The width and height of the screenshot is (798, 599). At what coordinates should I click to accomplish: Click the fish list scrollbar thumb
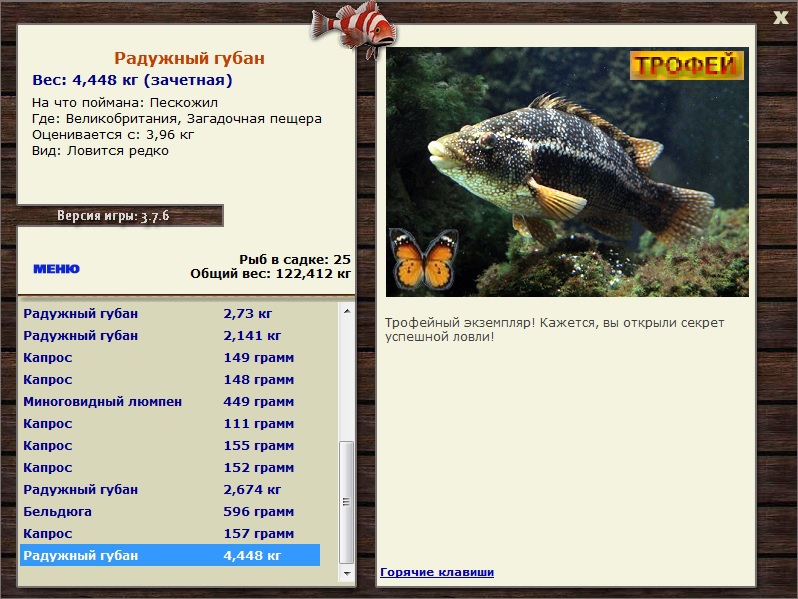347,502
